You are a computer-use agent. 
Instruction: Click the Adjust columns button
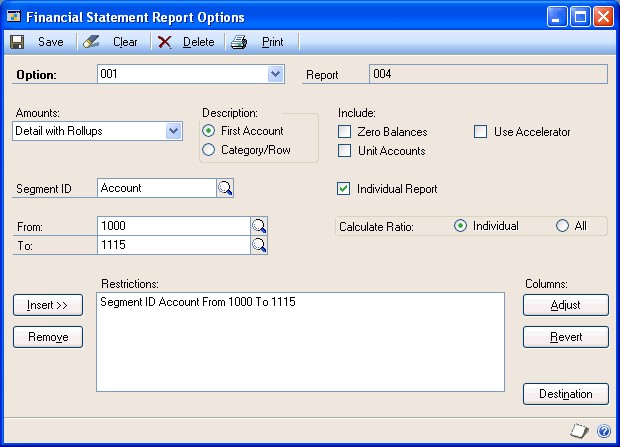(x=566, y=305)
